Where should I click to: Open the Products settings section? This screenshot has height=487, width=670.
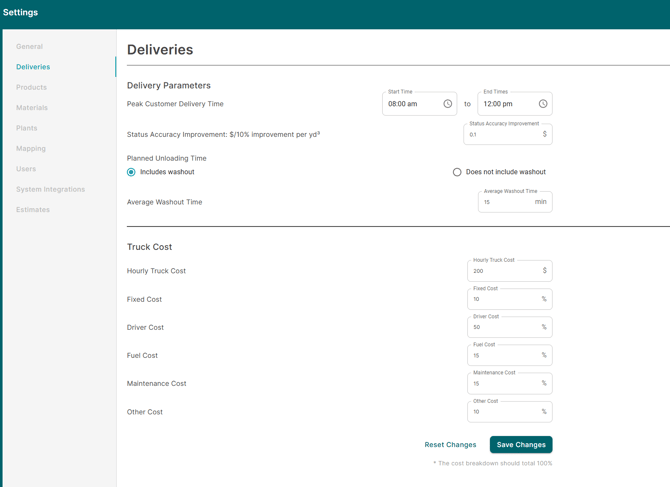click(x=31, y=87)
